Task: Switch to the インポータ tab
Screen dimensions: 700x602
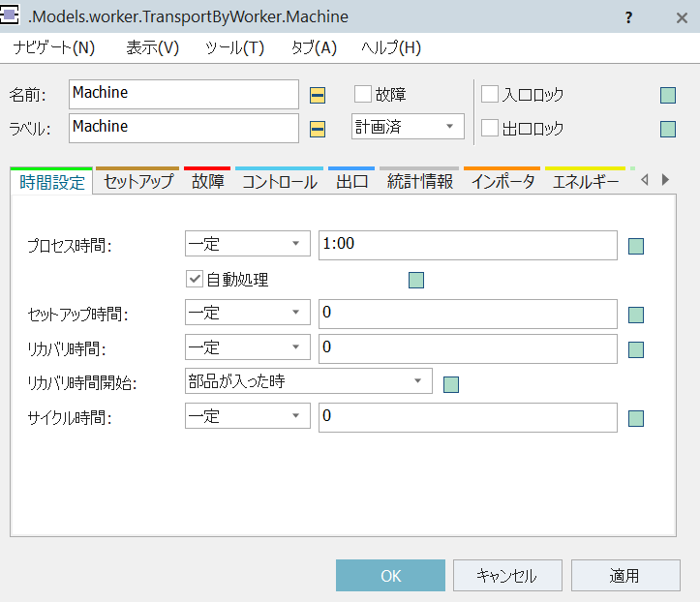Action: [x=502, y=182]
